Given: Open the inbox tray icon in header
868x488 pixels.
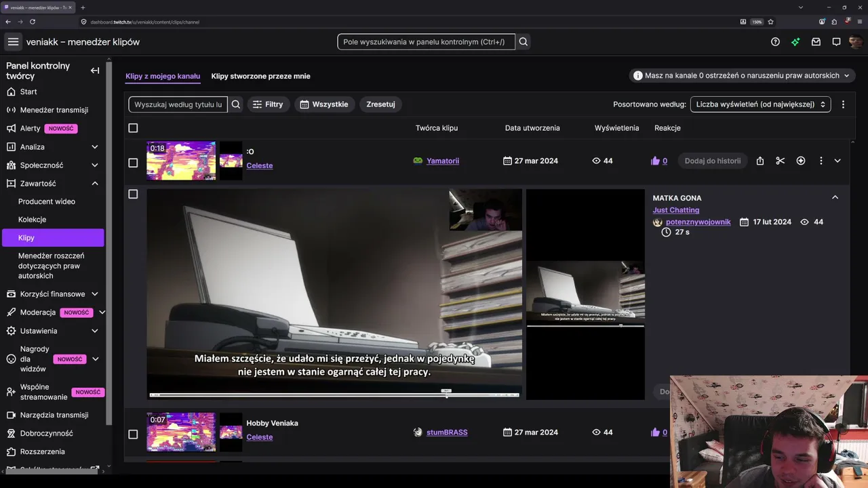Looking at the screenshot, I should click(816, 42).
